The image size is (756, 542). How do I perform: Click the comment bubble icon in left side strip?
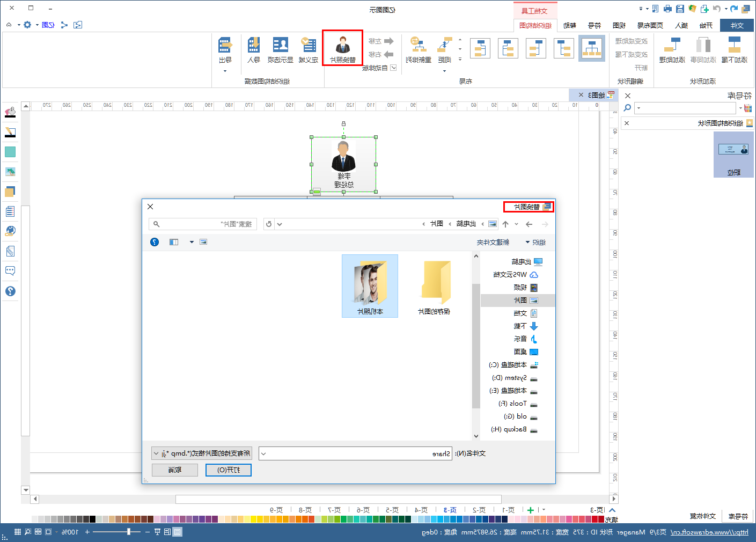[10, 271]
